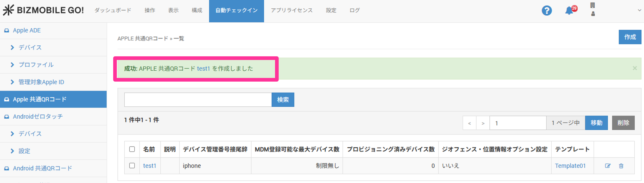Open the Template01 link
The image size is (644, 183).
pyautogui.click(x=570, y=166)
